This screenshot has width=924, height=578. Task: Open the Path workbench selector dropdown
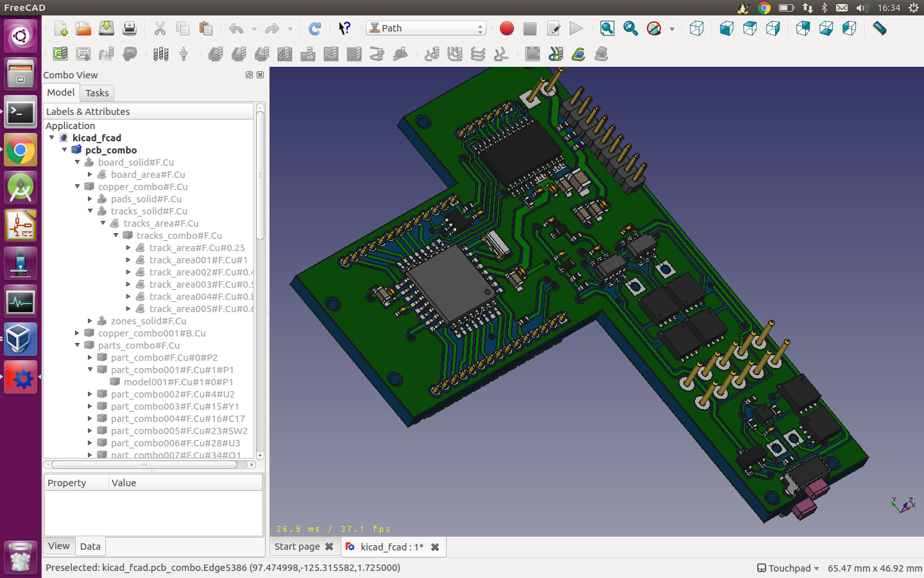pos(426,28)
